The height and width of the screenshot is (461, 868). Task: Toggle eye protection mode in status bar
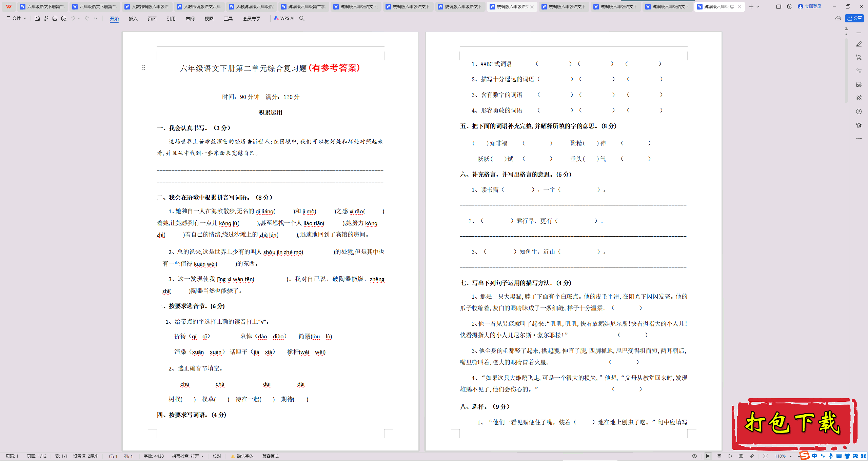pyautogui.click(x=694, y=456)
